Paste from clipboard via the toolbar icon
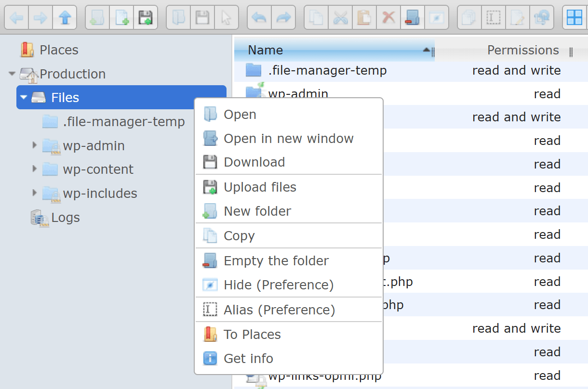This screenshot has width=588, height=389. point(364,17)
